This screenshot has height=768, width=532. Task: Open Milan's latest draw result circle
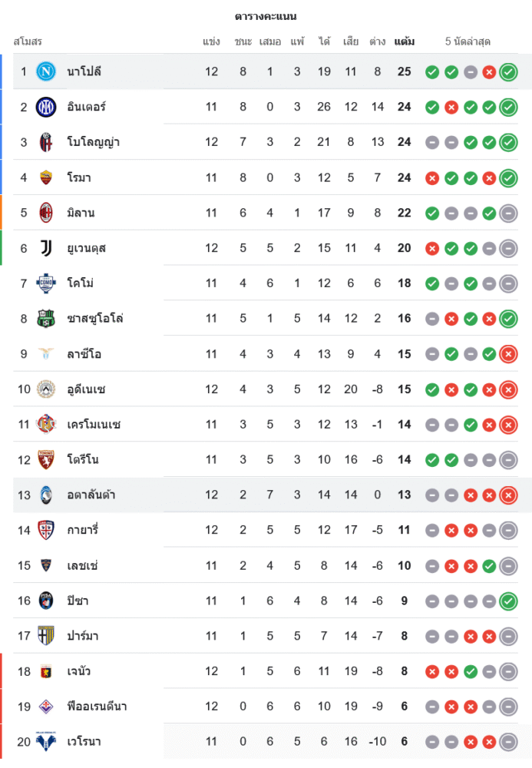pyautogui.click(x=507, y=214)
